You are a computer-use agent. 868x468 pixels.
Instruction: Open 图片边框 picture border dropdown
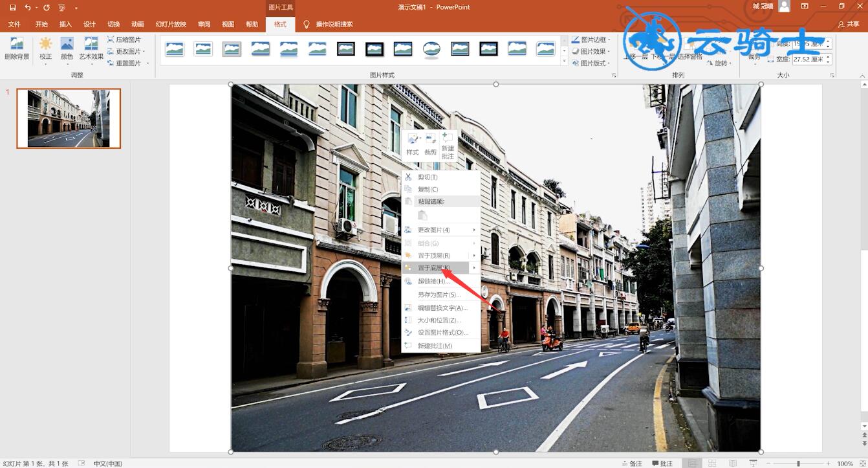pyautogui.click(x=591, y=39)
